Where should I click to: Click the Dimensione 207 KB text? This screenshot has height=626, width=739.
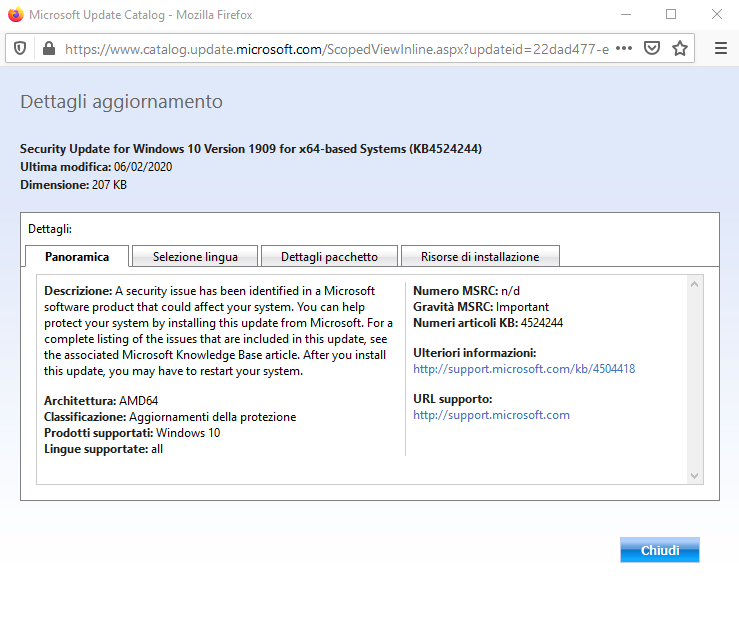pyautogui.click(x=74, y=185)
